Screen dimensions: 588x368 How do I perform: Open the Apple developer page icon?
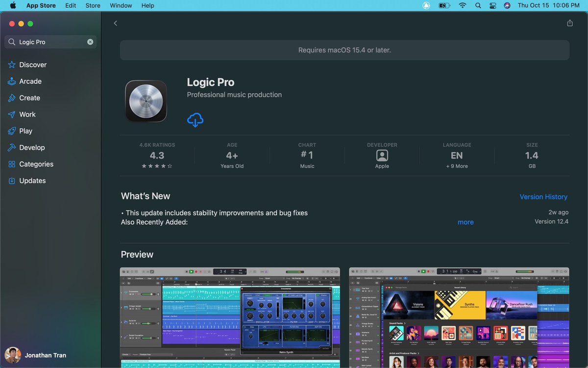pos(382,156)
